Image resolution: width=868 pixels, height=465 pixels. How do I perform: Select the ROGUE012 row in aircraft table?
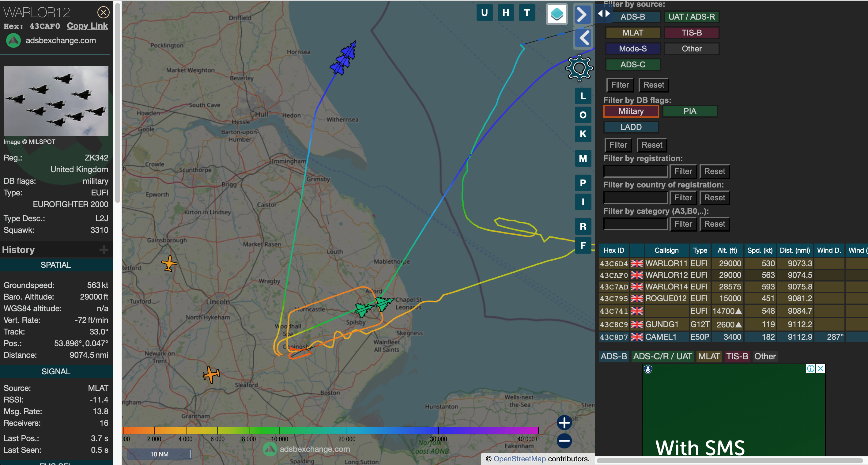click(x=733, y=299)
